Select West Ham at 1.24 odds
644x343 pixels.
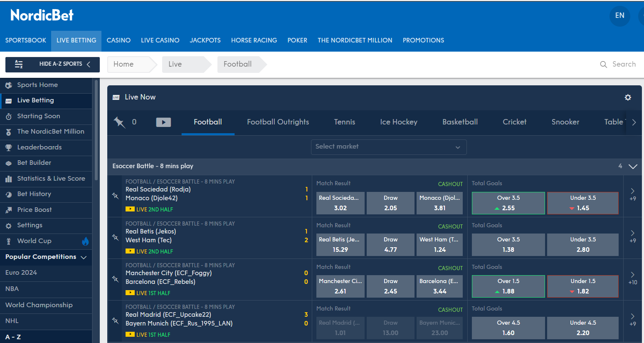439,245
